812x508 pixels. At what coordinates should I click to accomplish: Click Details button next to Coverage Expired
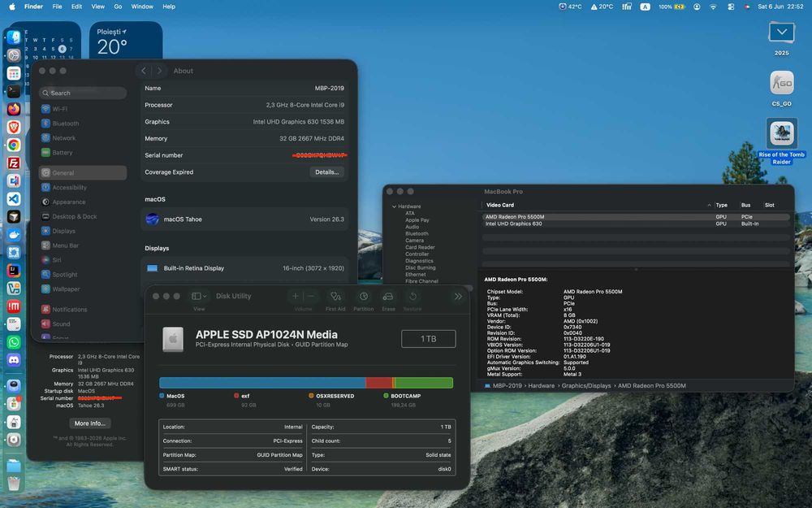tap(326, 172)
